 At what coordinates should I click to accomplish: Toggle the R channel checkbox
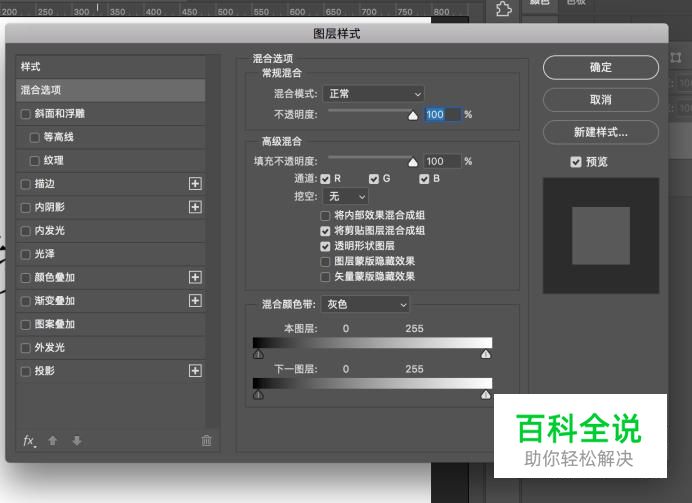pos(325,179)
